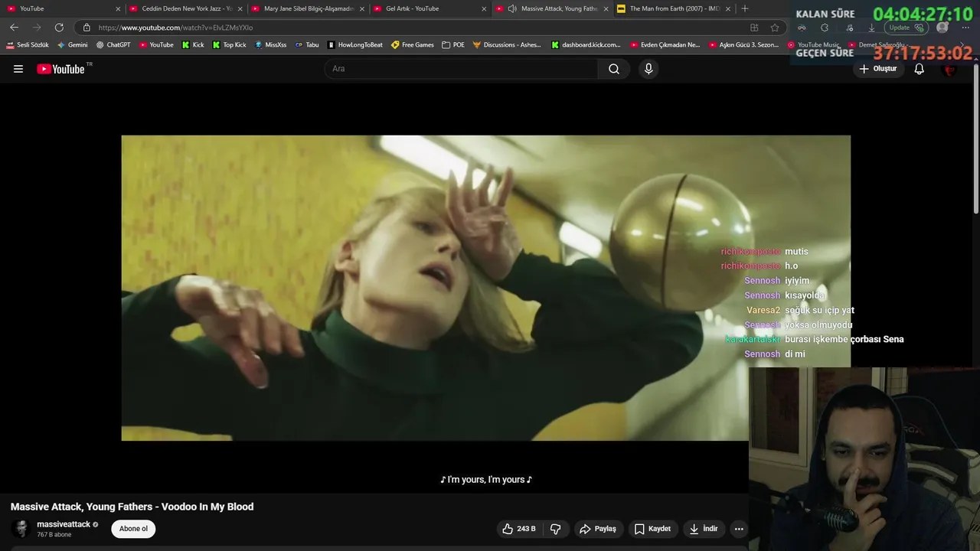Open ChatGPT bookmark
Screen dimensions: 980x551
click(113, 45)
